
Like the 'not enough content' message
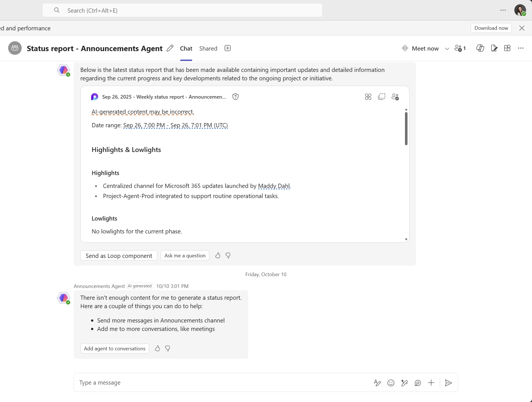[157, 348]
